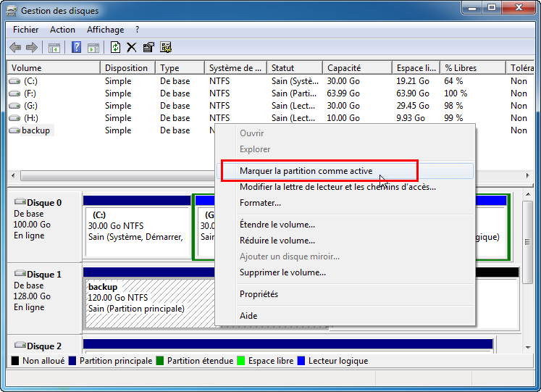The width and height of the screenshot is (541, 392).
Task: Sort by the Espace libre column header
Action: [416, 68]
